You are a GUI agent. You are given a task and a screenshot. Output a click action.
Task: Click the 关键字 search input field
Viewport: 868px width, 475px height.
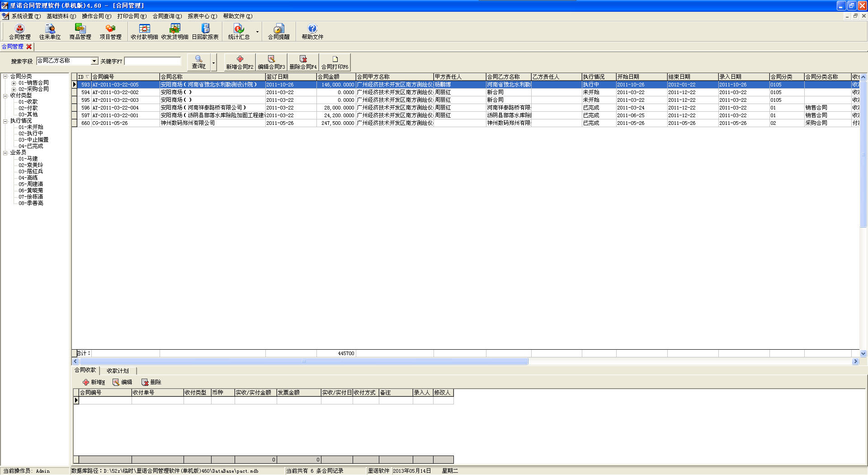click(153, 61)
